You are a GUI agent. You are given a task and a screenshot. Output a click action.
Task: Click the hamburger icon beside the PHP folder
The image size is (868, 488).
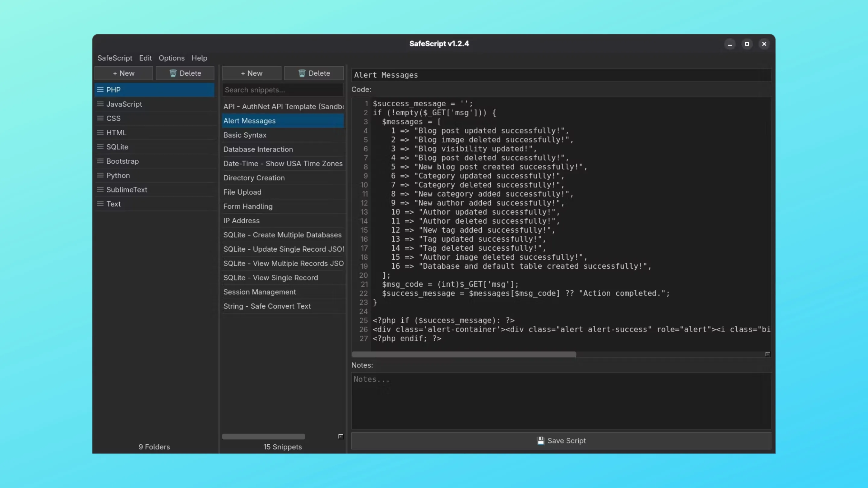(100, 89)
